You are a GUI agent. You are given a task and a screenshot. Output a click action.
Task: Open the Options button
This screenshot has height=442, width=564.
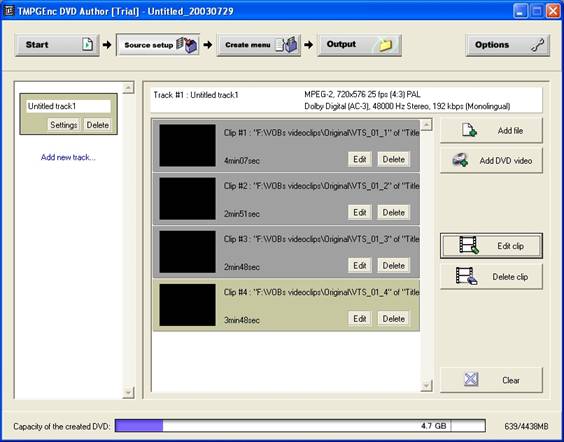point(508,45)
